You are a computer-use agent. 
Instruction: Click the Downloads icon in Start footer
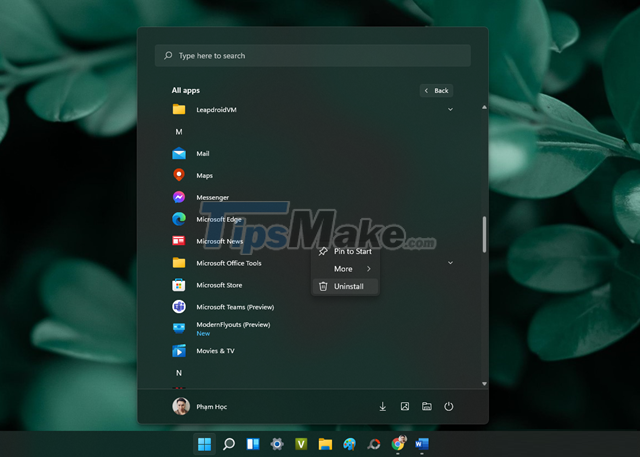pyautogui.click(x=382, y=406)
